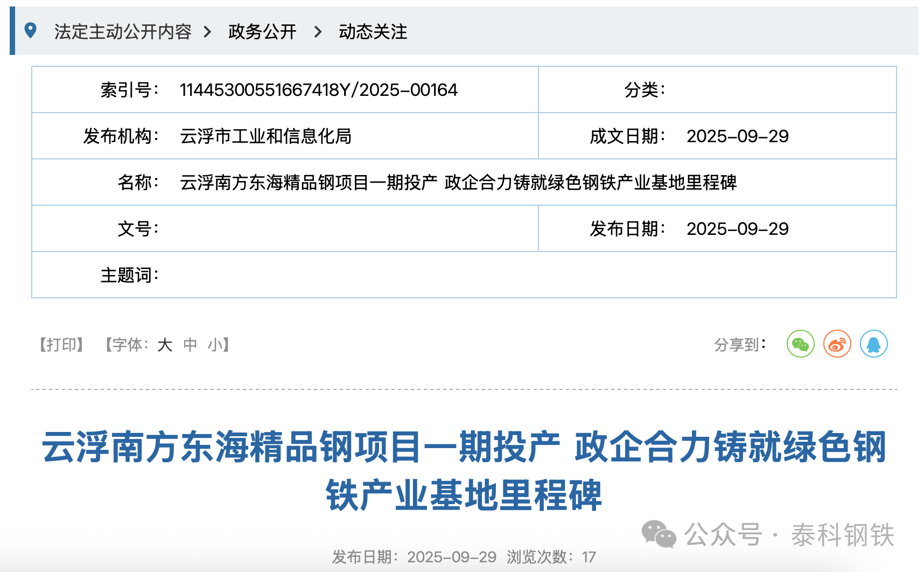Click the 成文日期 date value
This screenshot has height=572, width=924.
737,136
